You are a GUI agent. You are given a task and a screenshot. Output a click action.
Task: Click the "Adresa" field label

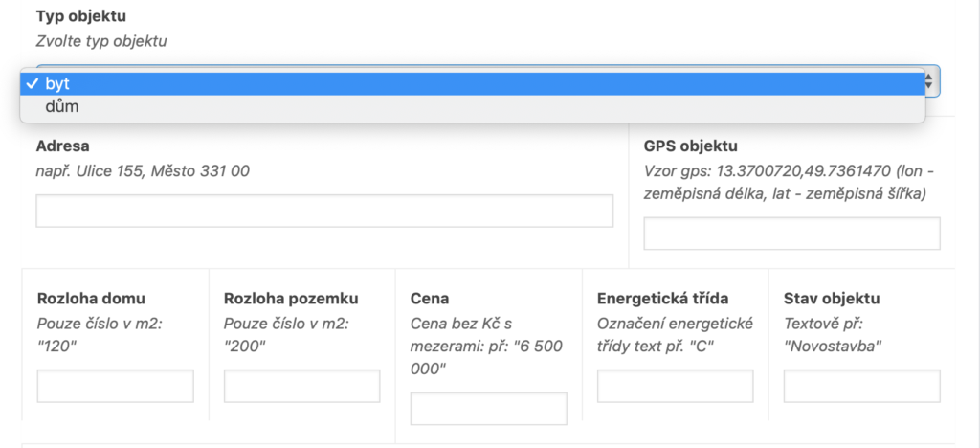click(62, 146)
